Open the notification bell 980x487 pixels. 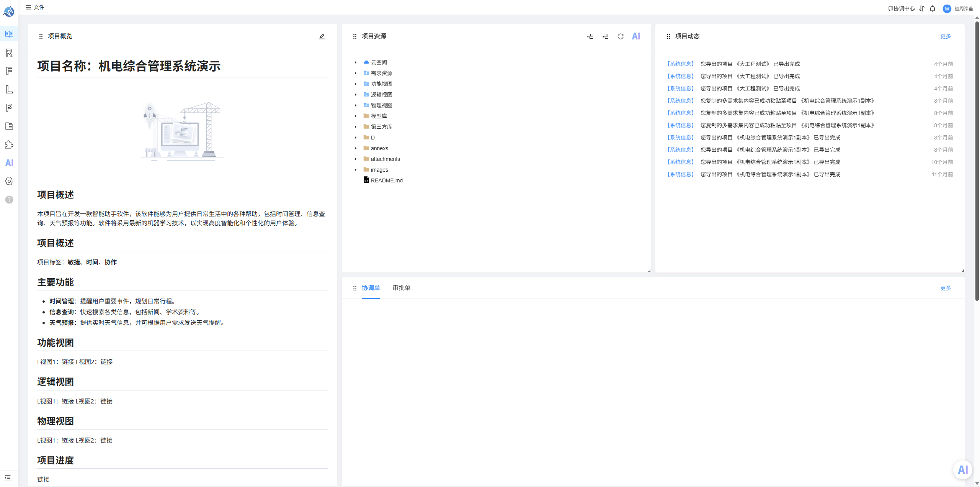933,8
